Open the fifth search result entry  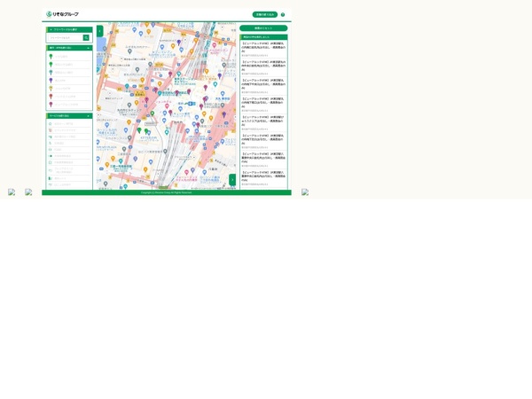263,123
